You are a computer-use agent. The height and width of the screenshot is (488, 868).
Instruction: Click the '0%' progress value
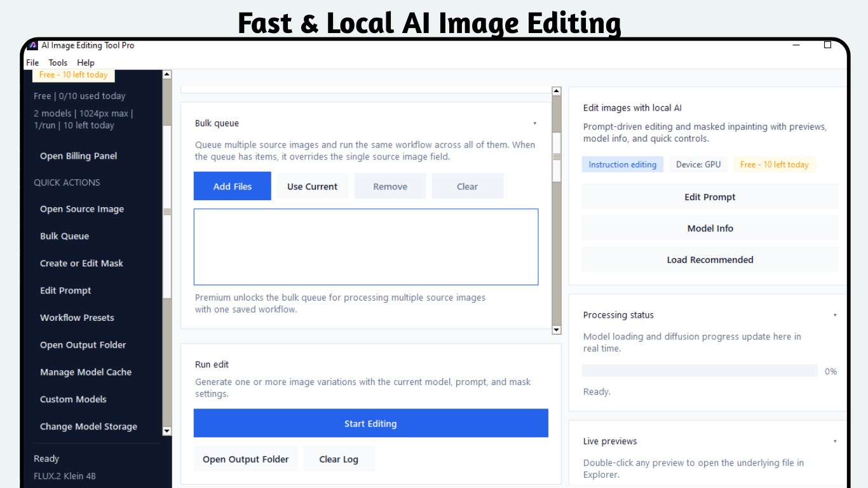pos(831,371)
